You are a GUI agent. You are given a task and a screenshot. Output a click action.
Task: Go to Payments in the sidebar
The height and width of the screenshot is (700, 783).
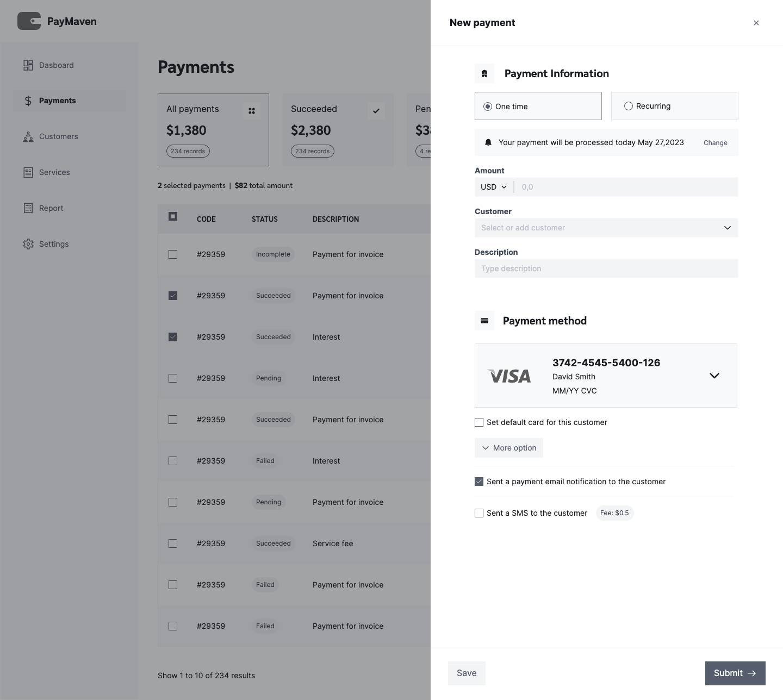(57, 101)
